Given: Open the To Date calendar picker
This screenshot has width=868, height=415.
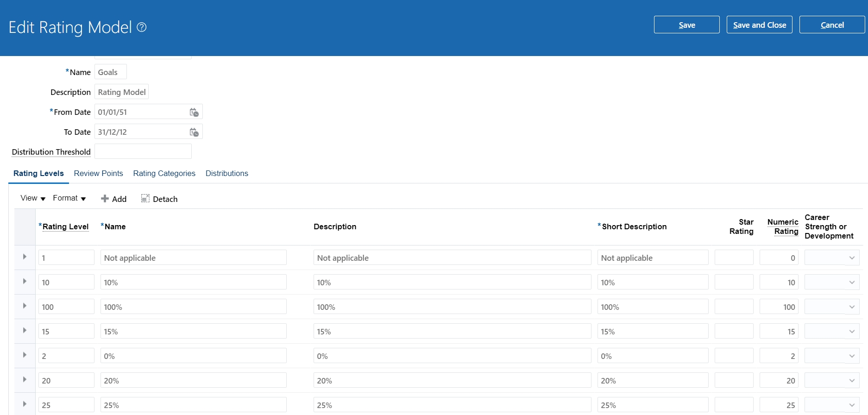Looking at the screenshot, I should pos(194,132).
